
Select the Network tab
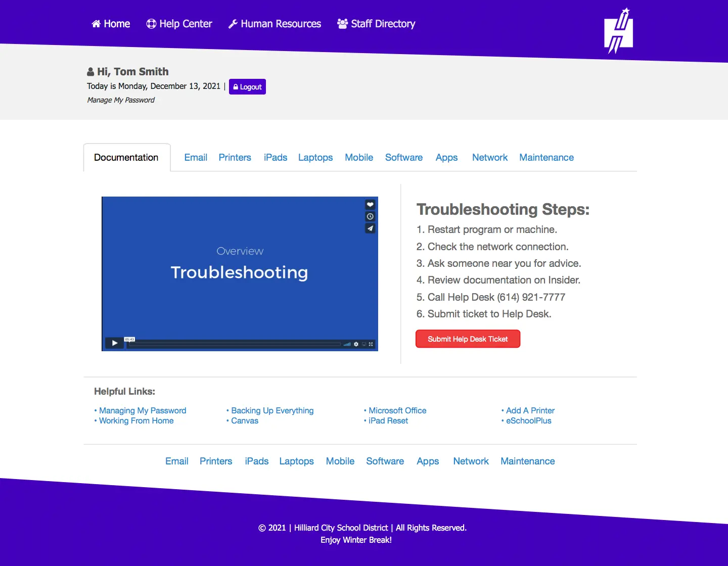coord(489,158)
